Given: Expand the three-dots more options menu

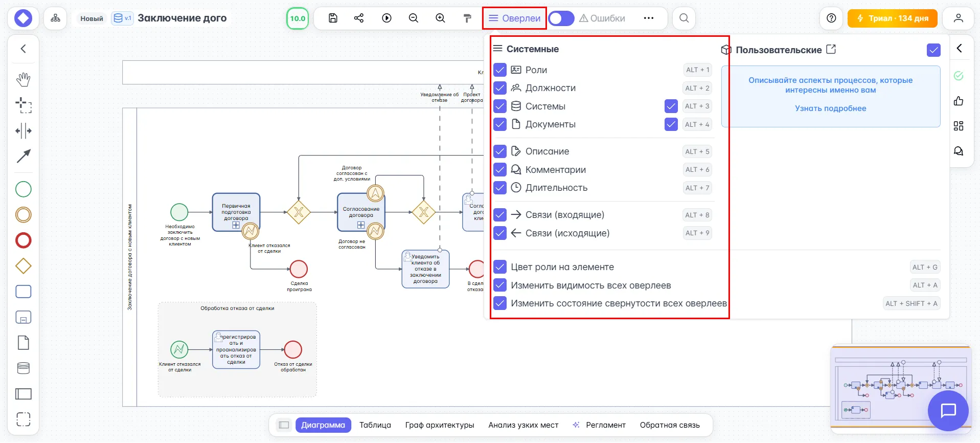Looking at the screenshot, I should tap(649, 18).
